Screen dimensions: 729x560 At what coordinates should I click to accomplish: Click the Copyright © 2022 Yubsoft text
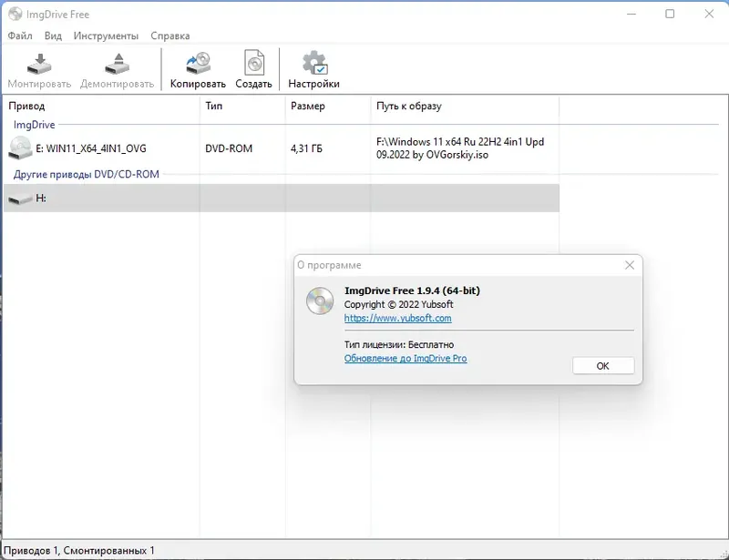coord(398,304)
